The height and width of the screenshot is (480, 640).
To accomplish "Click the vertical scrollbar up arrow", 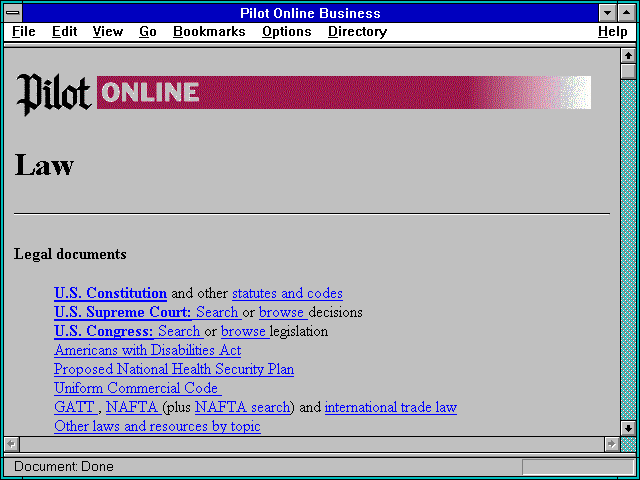I will point(628,56).
